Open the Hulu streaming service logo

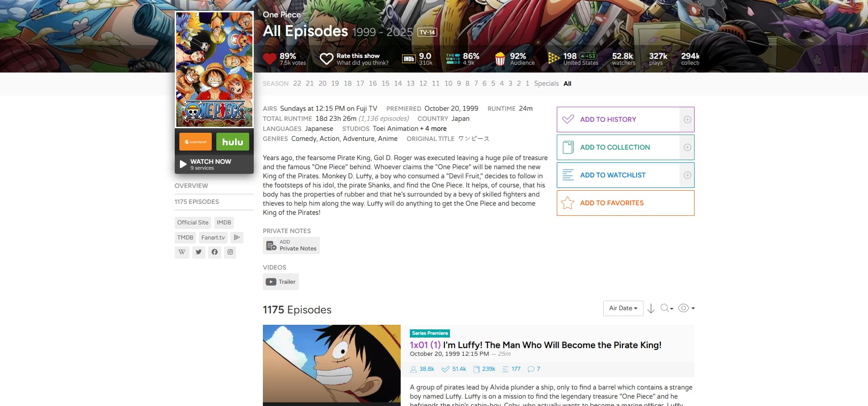click(233, 142)
